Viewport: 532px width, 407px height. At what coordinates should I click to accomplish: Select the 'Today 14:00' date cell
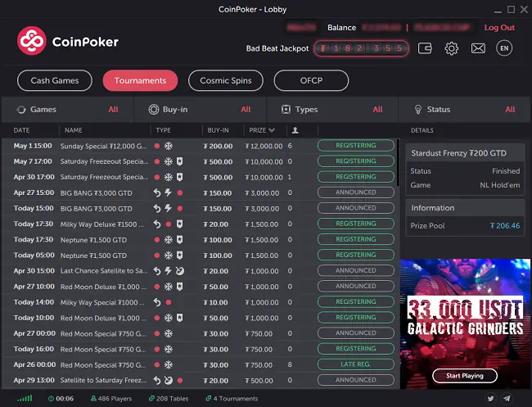34,302
